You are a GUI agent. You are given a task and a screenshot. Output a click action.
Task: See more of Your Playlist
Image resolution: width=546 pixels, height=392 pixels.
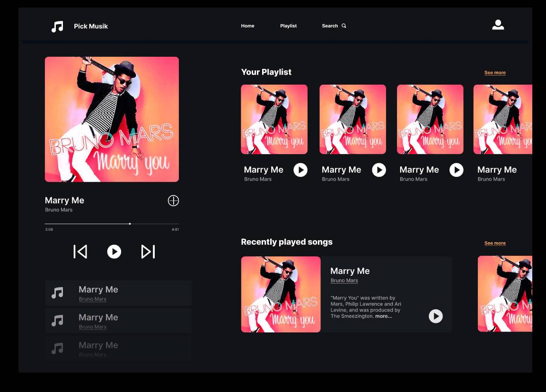(495, 73)
